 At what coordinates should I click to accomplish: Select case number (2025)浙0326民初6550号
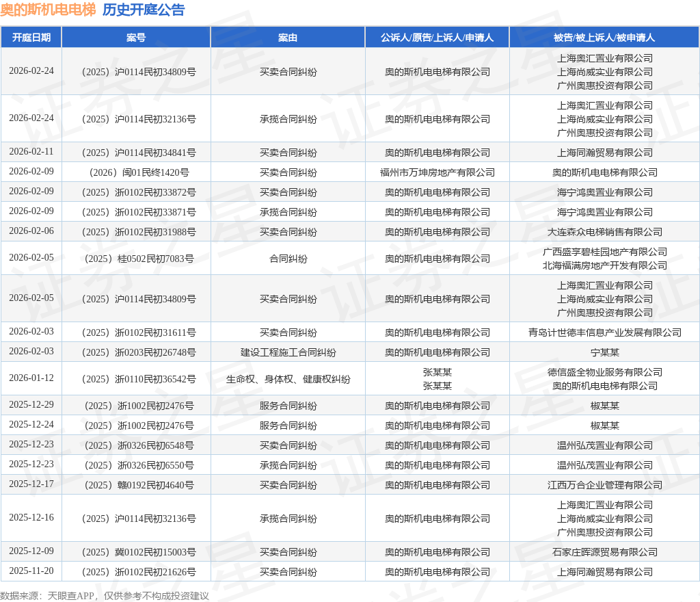coord(139,465)
